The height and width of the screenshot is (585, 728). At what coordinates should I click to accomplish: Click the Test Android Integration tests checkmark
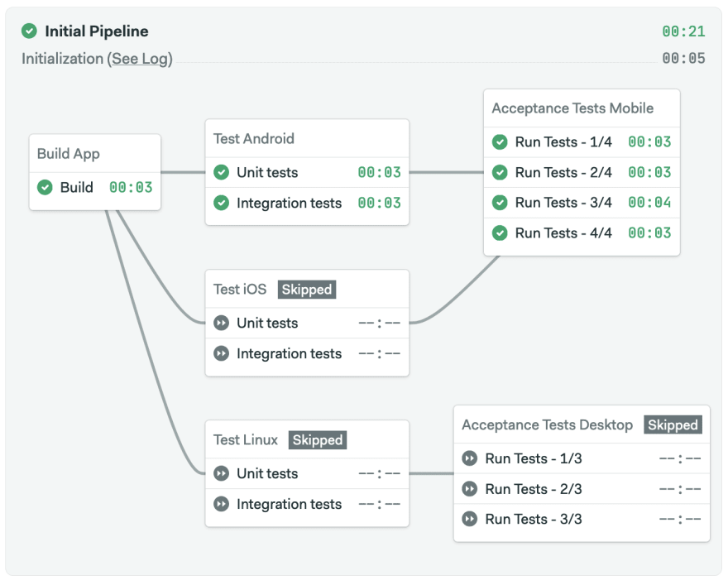click(222, 203)
